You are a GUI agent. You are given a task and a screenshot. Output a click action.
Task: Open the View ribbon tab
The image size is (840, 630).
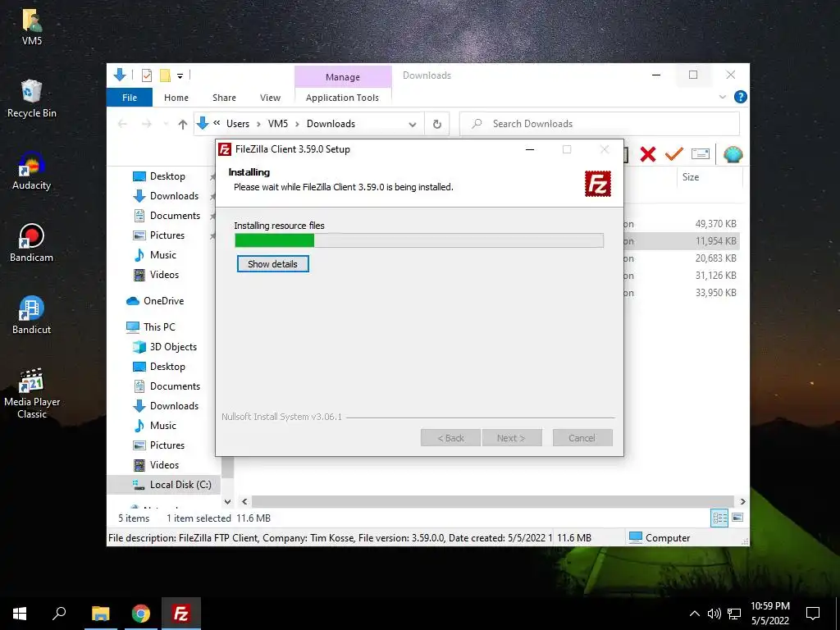pyautogui.click(x=270, y=98)
